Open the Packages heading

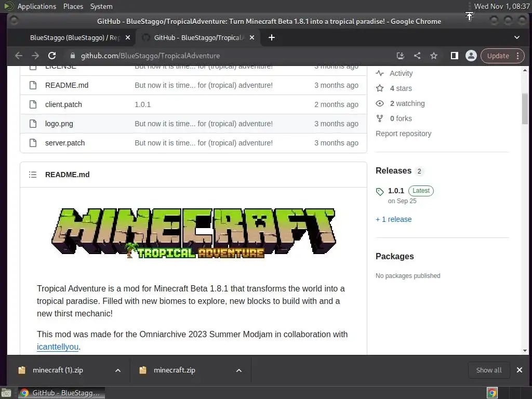pyautogui.click(x=395, y=257)
